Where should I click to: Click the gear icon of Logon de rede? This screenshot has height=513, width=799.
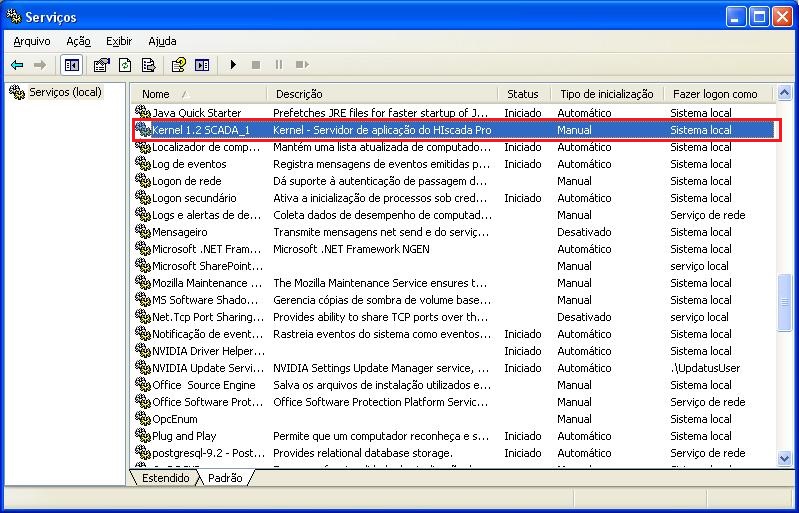pyautogui.click(x=143, y=181)
